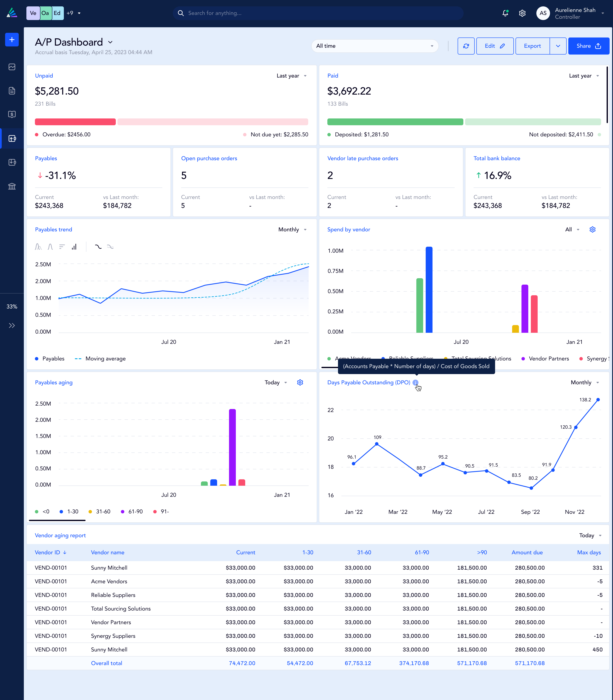Open settings gear in top bar

pyautogui.click(x=522, y=13)
